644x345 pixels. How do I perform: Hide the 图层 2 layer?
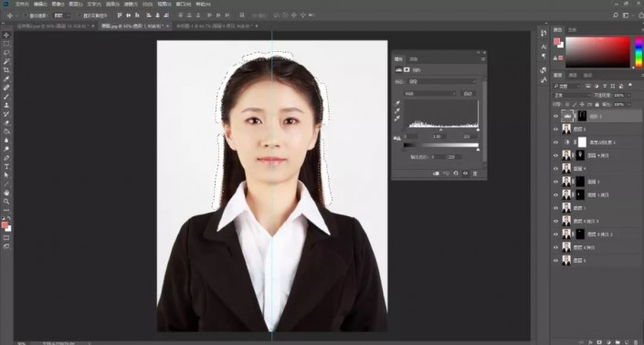click(555, 182)
